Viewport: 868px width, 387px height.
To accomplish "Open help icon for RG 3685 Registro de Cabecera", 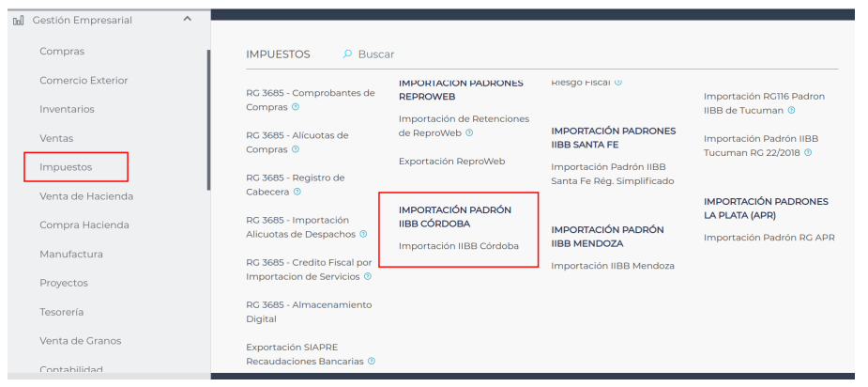I will pos(297,192).
